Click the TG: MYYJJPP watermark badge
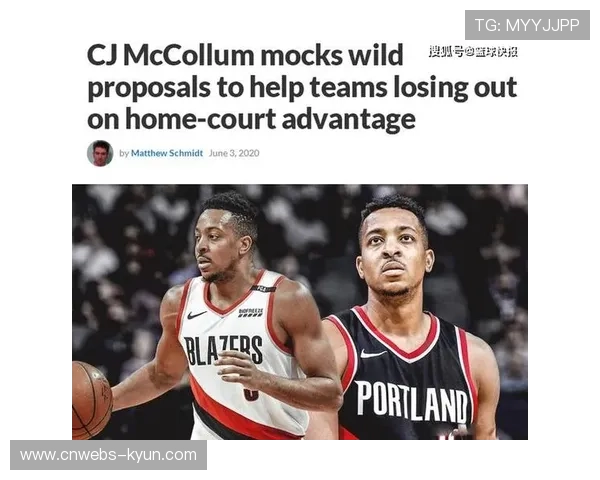 pos(527,25)
